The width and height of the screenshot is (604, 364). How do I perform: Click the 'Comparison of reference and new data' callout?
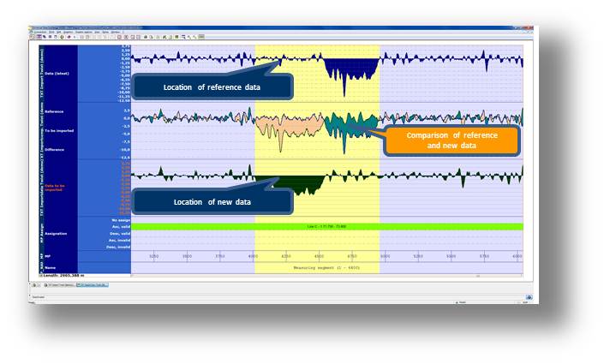452,141
